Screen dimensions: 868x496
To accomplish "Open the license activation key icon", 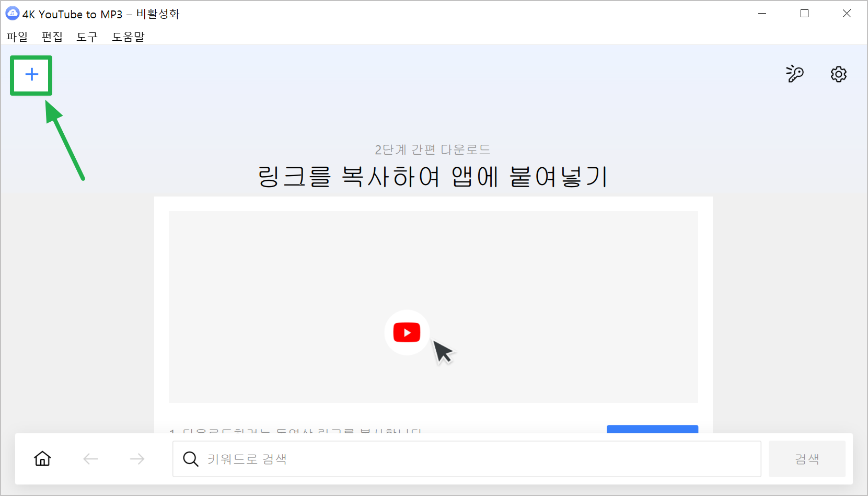I will pyautogui.click(x=794, y=74).
